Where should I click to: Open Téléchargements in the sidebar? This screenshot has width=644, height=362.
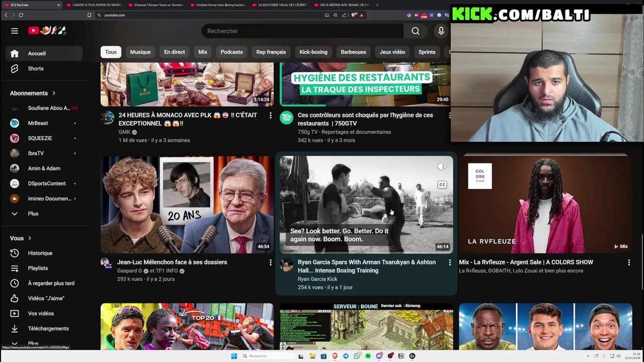[x=44, y=328]
